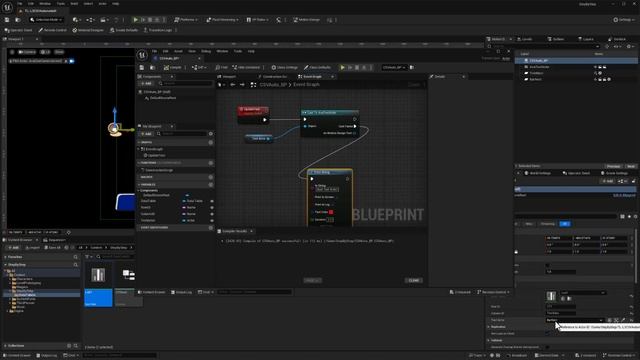640x360 pixels.
Task: Open the debug object selector dropdown
Action: point(393,67)
